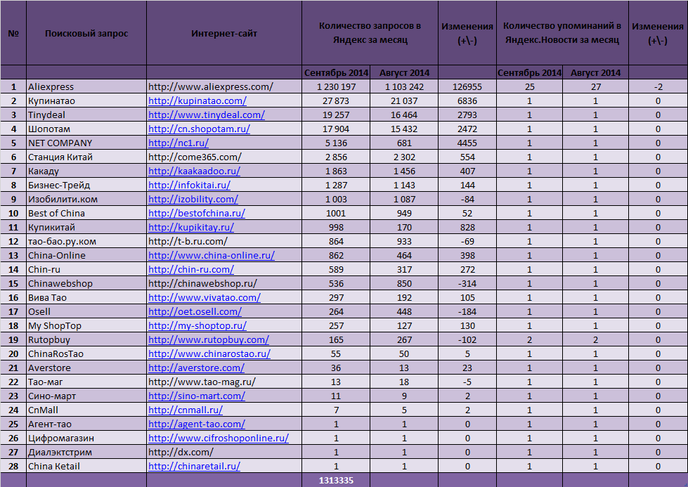Open the averstore.com link

[x=197, y=368]
